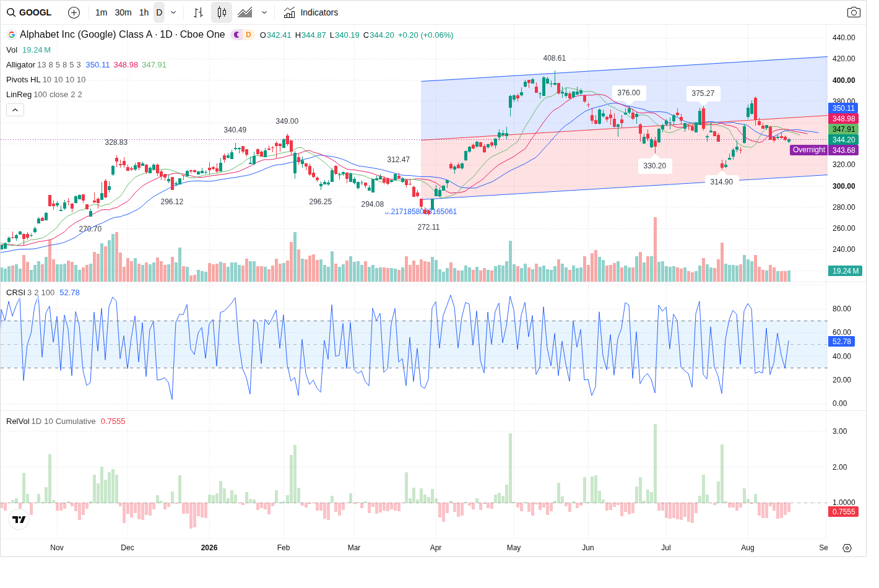Click the moon extended-hours session icon
Viewport: 879px width, 588px height.
pyautogui.click(x=236, y=35)
